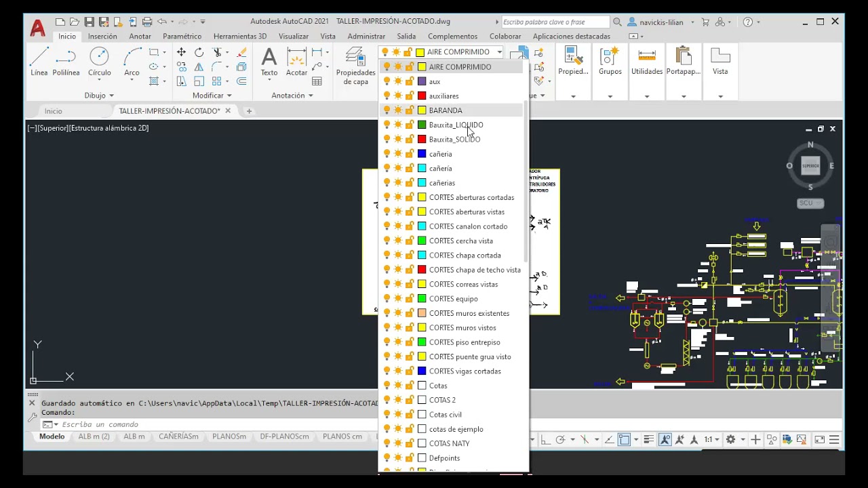This screenshot has height=488, width=868.
Task: Open Propiedades de capa manager
Action: [x=355, y=66]
